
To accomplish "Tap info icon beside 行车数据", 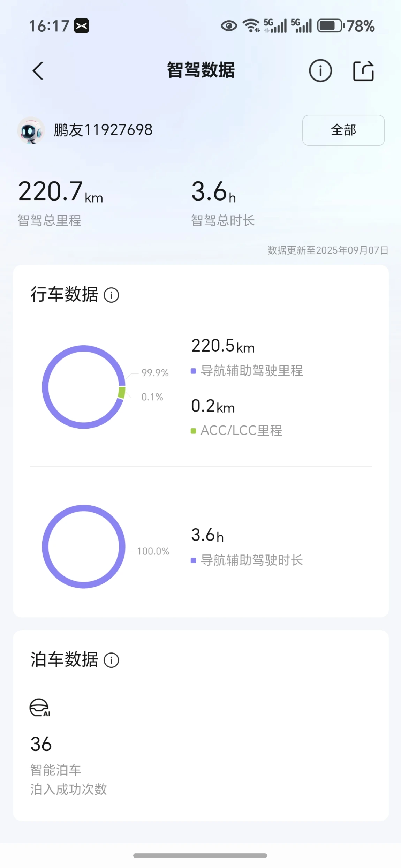I will [x=112, y=295].
